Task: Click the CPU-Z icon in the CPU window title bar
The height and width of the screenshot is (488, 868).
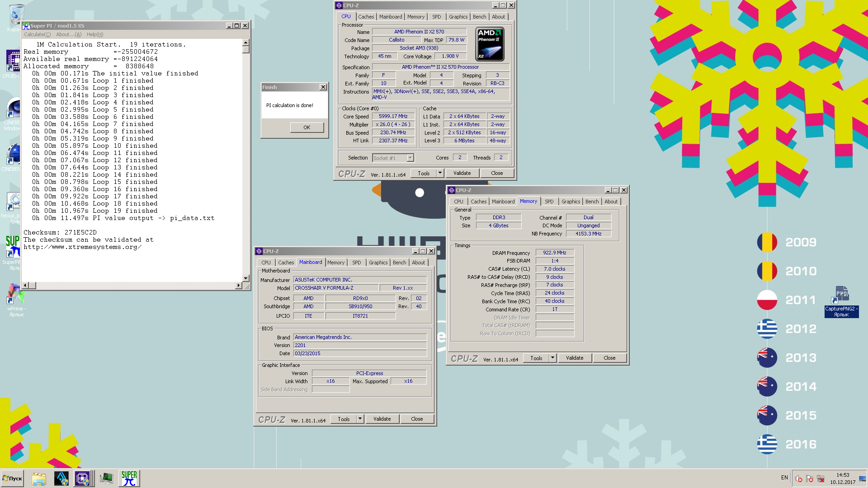Action: [339, 5]
